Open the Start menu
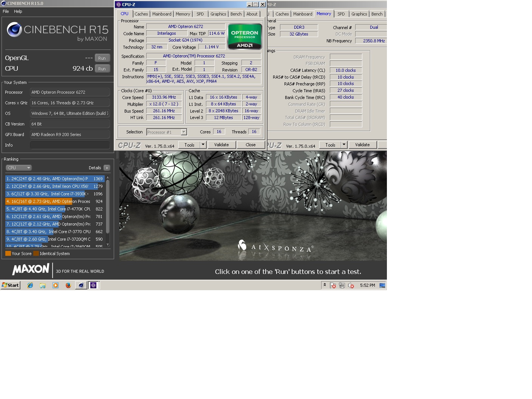Image resolution: width=532 pixels, height=399 pixels. point(11,285)
